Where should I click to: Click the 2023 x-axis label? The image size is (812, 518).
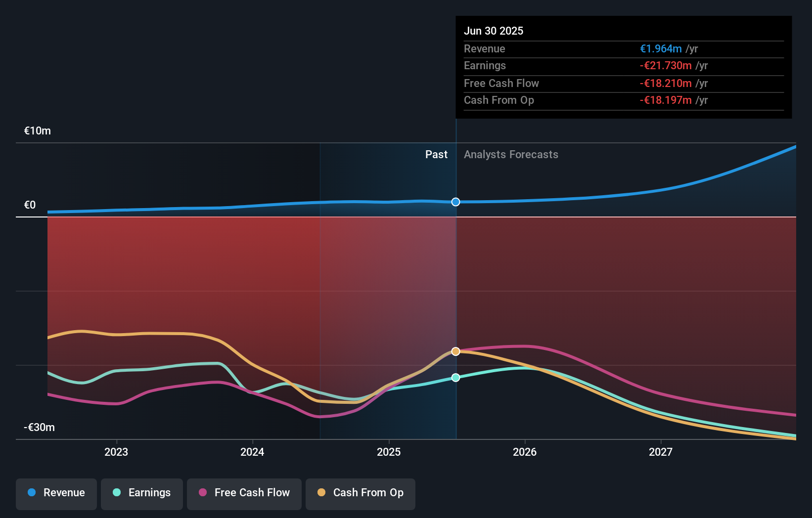[116, 452]
